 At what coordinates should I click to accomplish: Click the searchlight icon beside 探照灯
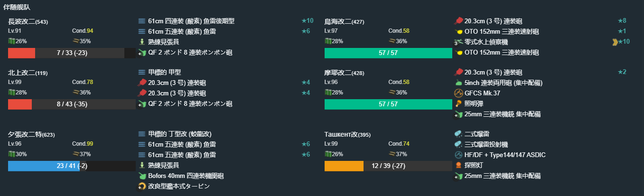458,166
